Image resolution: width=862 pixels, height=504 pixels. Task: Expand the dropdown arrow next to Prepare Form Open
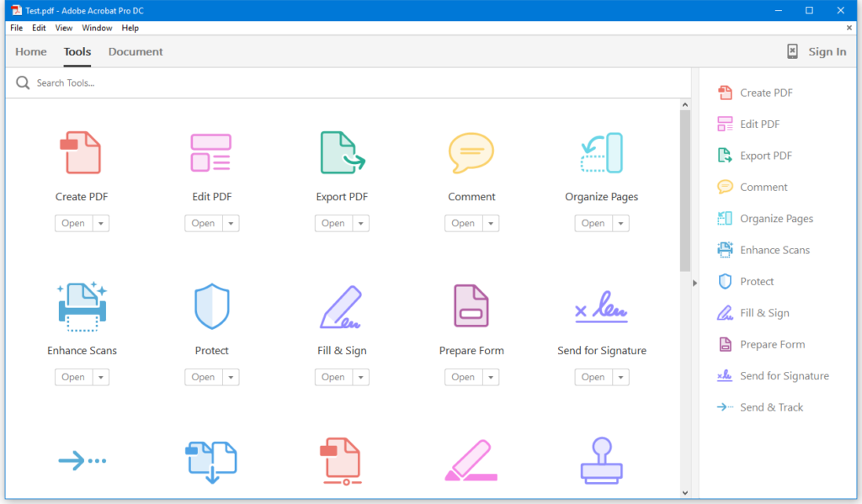click(491, 377)
